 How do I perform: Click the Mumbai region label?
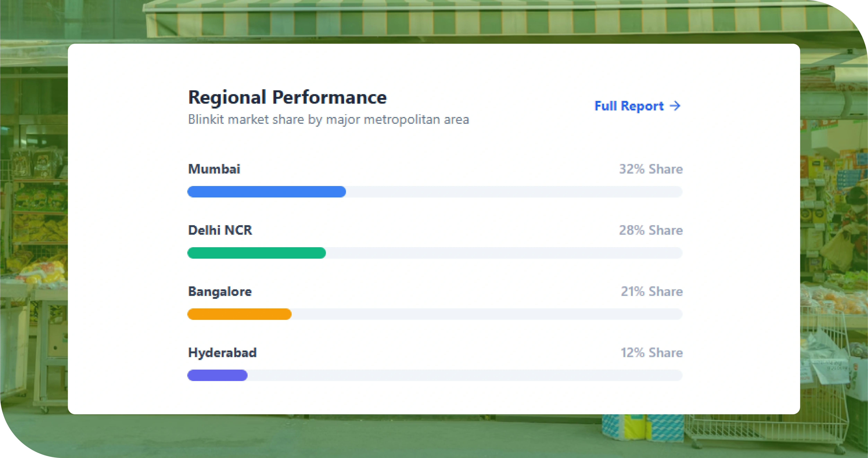point(214,169)
